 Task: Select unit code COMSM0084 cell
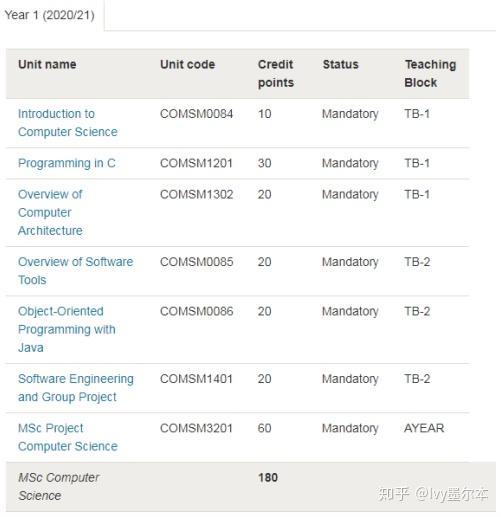(196, 114)
